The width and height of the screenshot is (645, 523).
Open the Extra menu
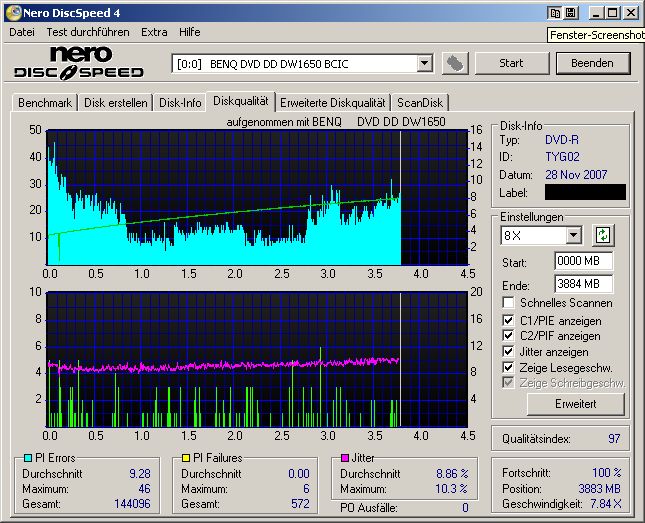point(154,32)
